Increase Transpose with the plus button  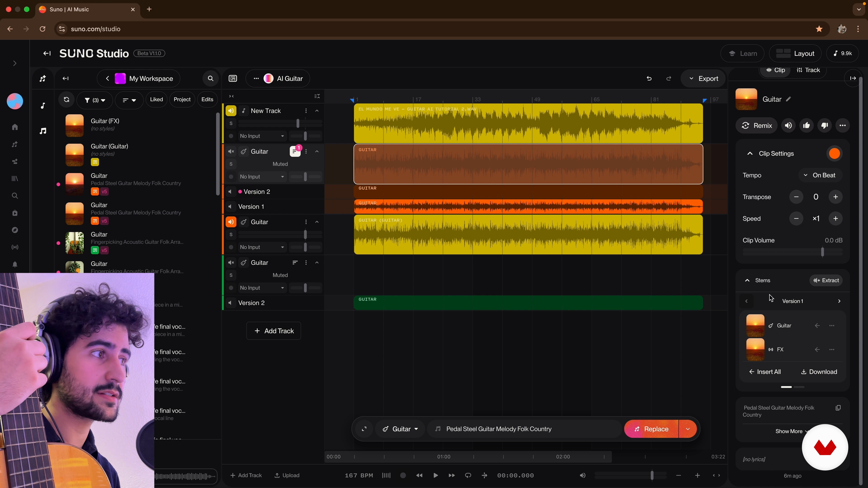[x=835, y=197]
